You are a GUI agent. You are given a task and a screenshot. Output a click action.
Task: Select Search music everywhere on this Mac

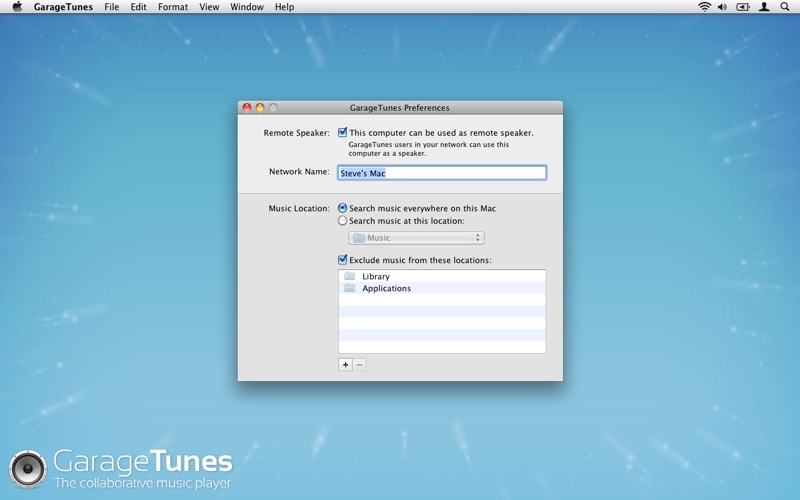tap(343, 208)
